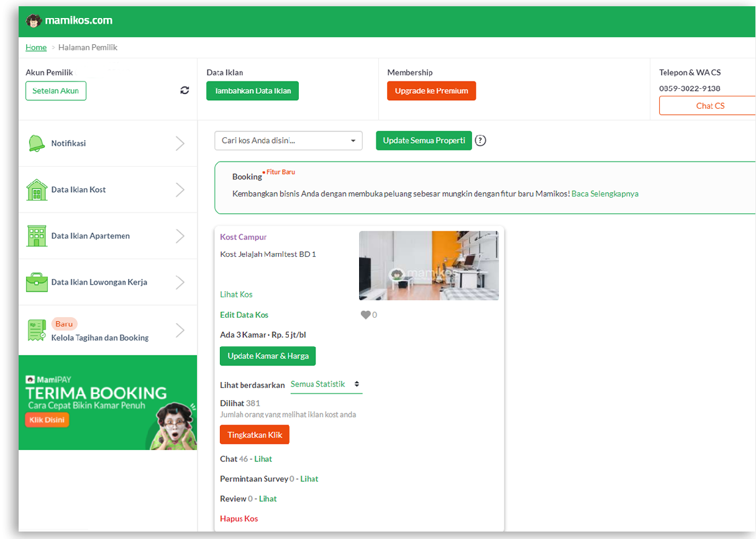756x539 pixels.
Task: Click the mamikos.com logo icon
Action: pos(34,21)
